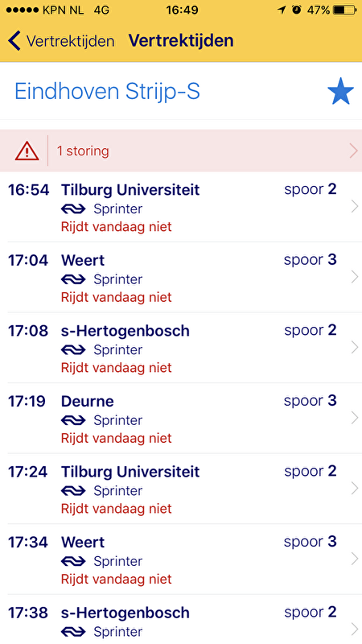
Task: Tap the NS logo on the 16:54 row
Action: click(x=73, y=209)
